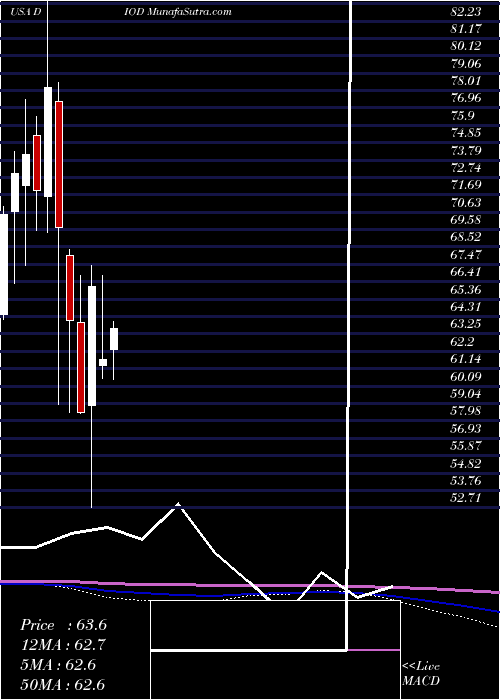Click the Price : 63.6 readout
This screenshot has height=700, width=500.
coord(63,625)
